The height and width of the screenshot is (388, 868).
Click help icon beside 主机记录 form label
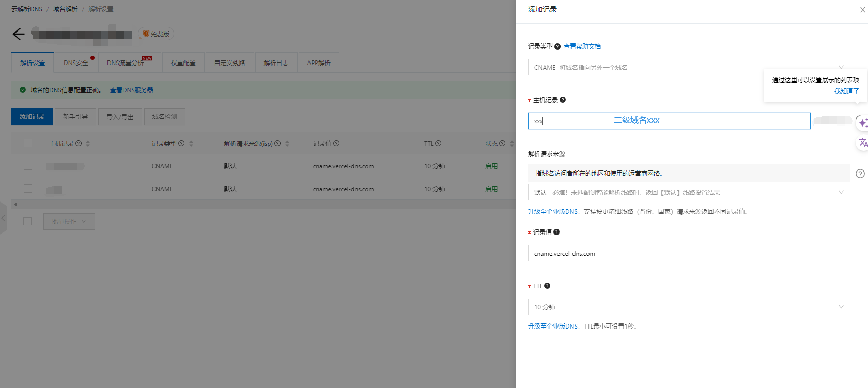click(x=563, y=100)
